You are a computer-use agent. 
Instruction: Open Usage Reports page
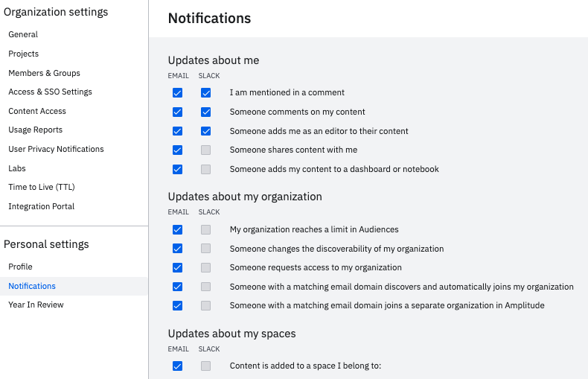pyautogui.click(x=36, y=130)
